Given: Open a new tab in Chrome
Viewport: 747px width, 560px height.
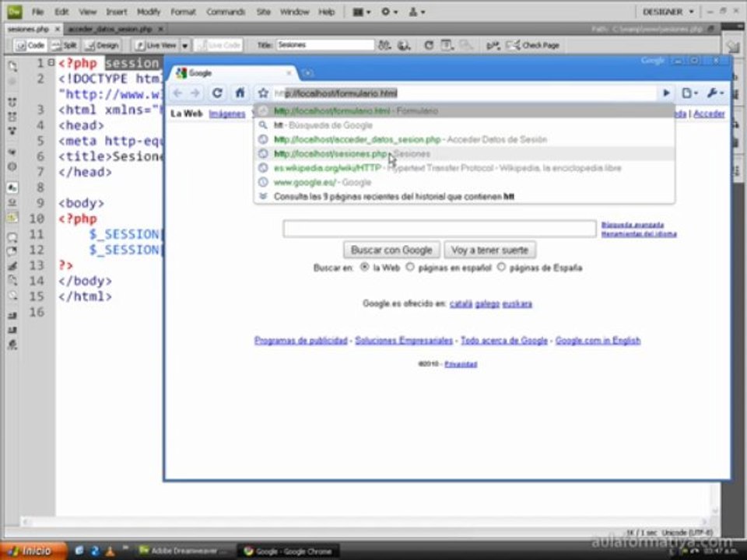Looking at the screenshot, I should tap(308, 73).
